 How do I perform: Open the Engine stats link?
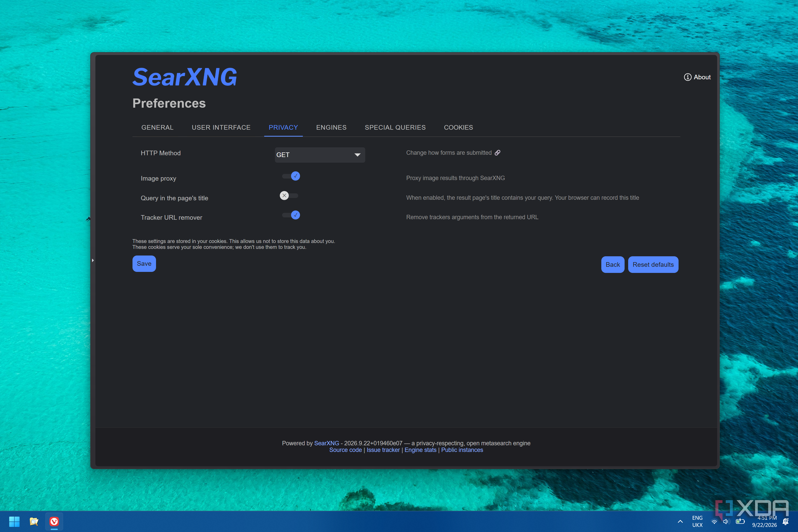point(420,450)
